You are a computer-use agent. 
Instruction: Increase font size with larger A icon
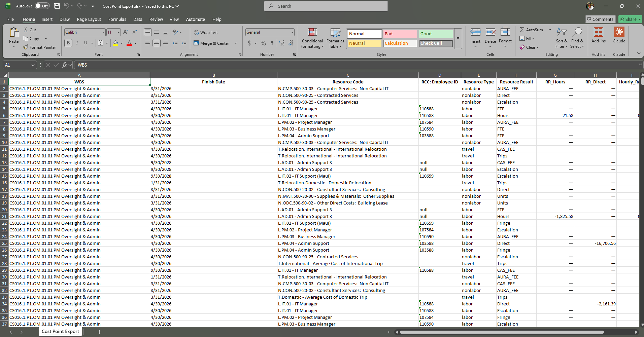(126, 32)
